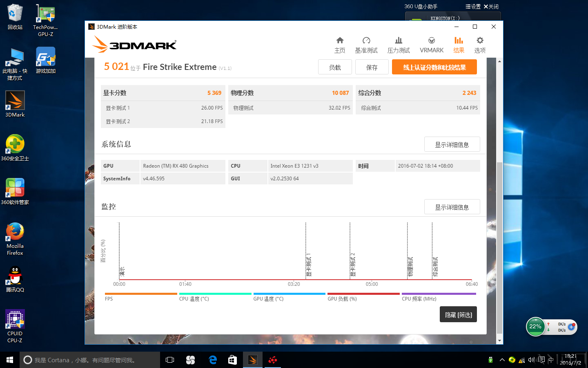Select the 结果 results tab

(459, 45)
